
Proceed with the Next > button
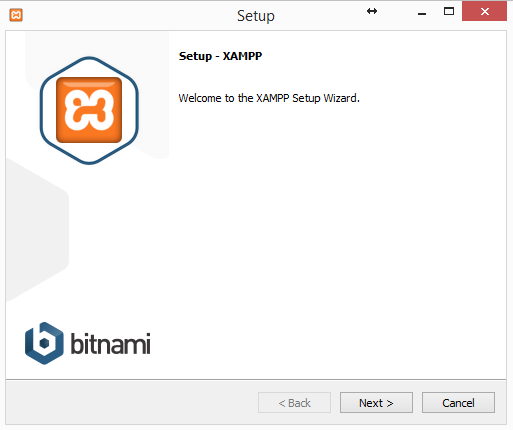pyautogui.click(x=376, y=403)
